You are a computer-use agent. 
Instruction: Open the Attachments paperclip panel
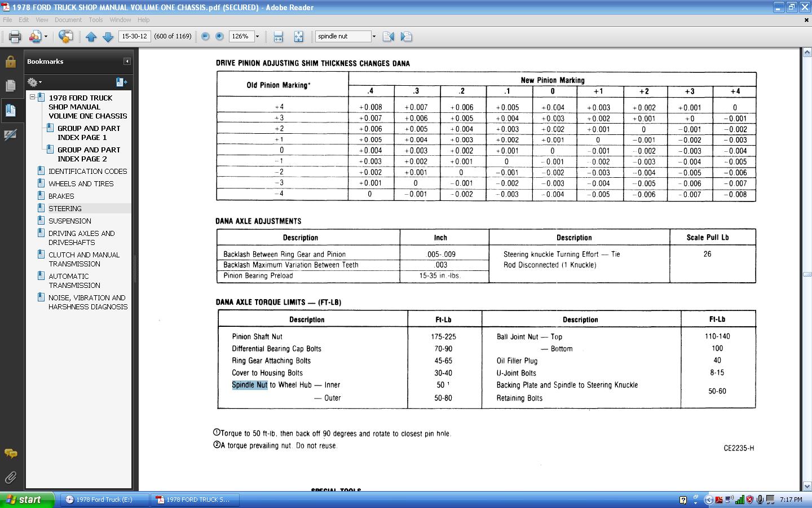(10, 478)
